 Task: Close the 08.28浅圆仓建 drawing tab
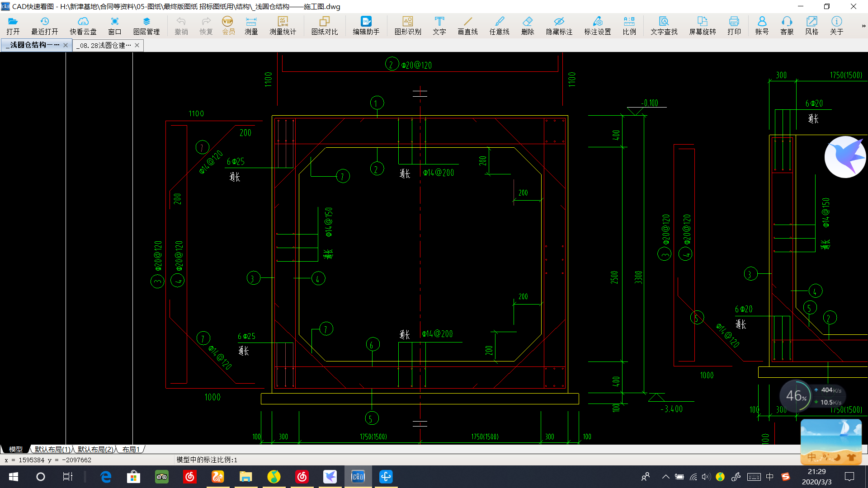[x=137, y=45]
